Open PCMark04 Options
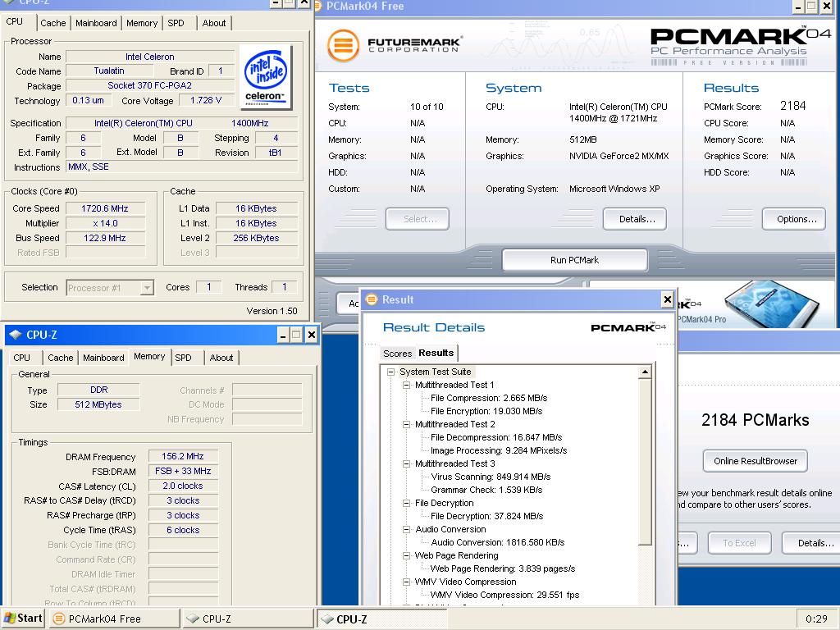Screen dimensions: 840x630 [794, 219]
